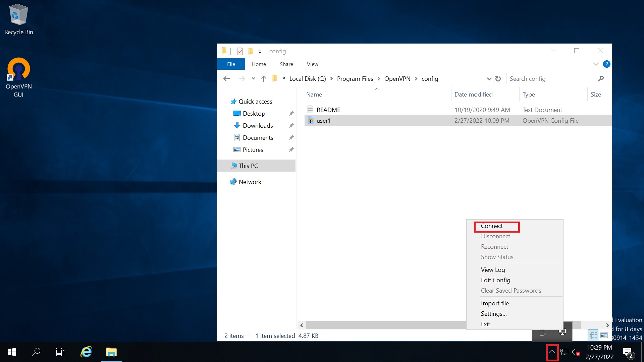Expand the chevron after Program Files breadcrumb
The width and height of the screenshot is (644, 362).
pyautogui.click(x=379, y=79)
